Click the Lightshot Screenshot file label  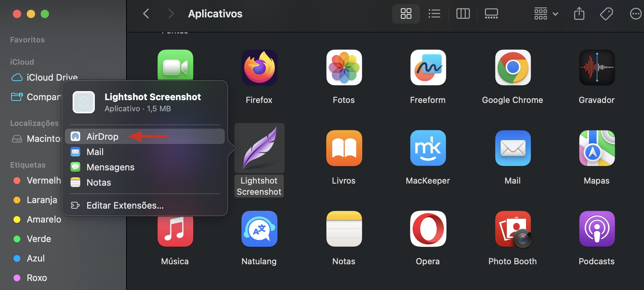[x=259, y=186]
